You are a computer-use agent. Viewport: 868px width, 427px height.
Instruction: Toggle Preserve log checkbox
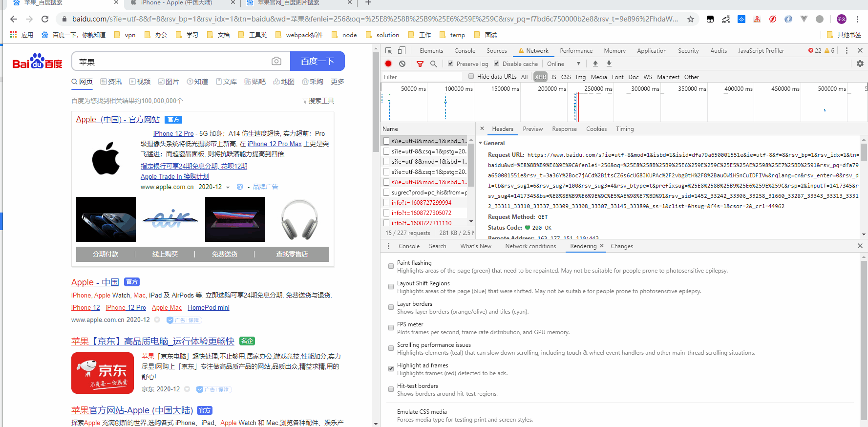pyautogui.click(x=451, y=64)
